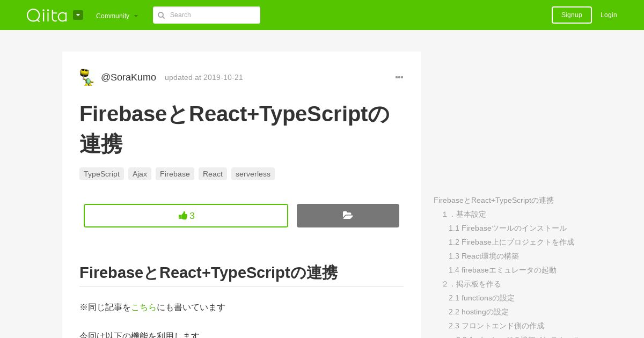Expand the Community menu
This screenshot has height=338, width=644.
tap(117, 16)
